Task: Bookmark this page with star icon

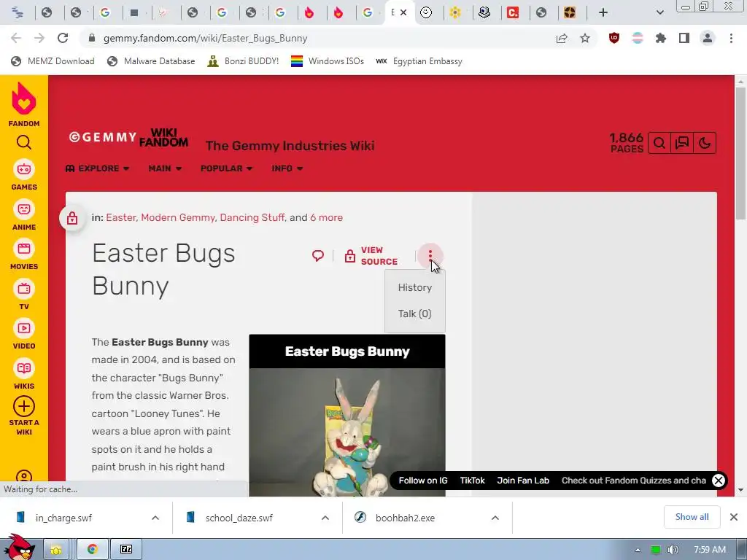Action: click(585, 38)
